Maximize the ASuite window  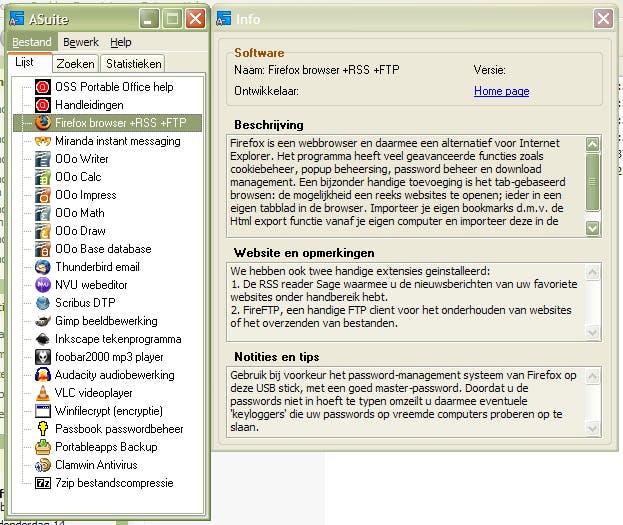(172, 19)
